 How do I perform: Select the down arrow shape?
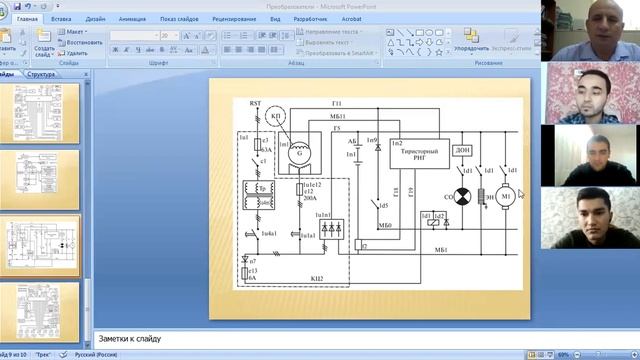[x=429, y=42]
